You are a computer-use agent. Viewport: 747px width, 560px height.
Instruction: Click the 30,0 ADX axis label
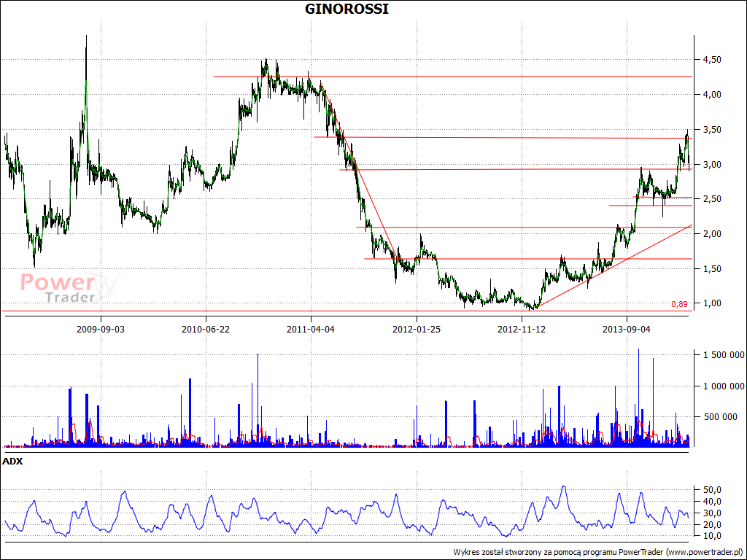712,513
